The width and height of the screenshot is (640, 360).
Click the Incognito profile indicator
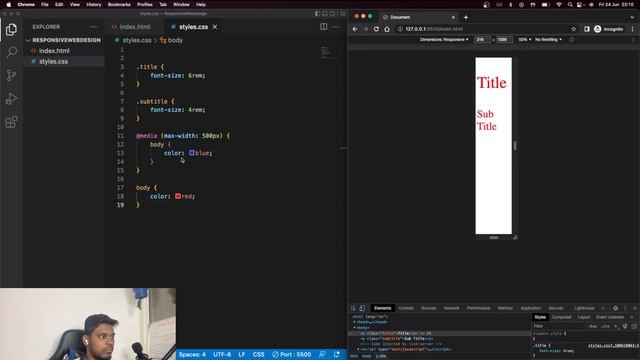click(x=609, y=29)
